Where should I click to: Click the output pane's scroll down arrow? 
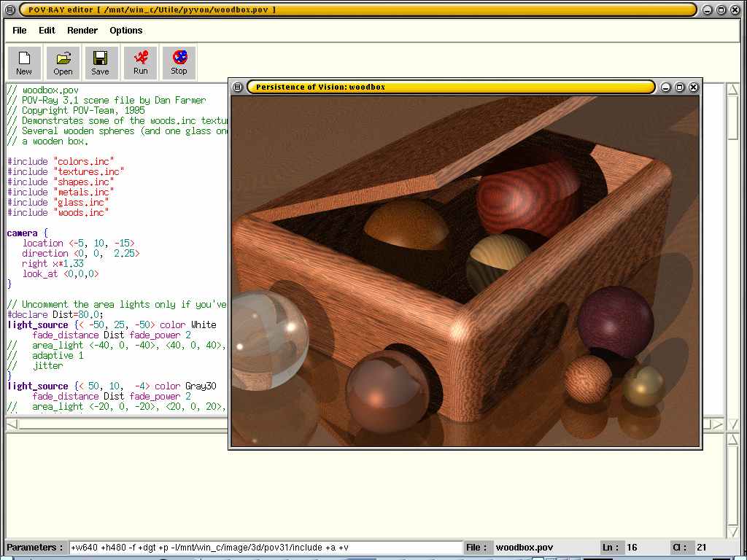[732, 532]
